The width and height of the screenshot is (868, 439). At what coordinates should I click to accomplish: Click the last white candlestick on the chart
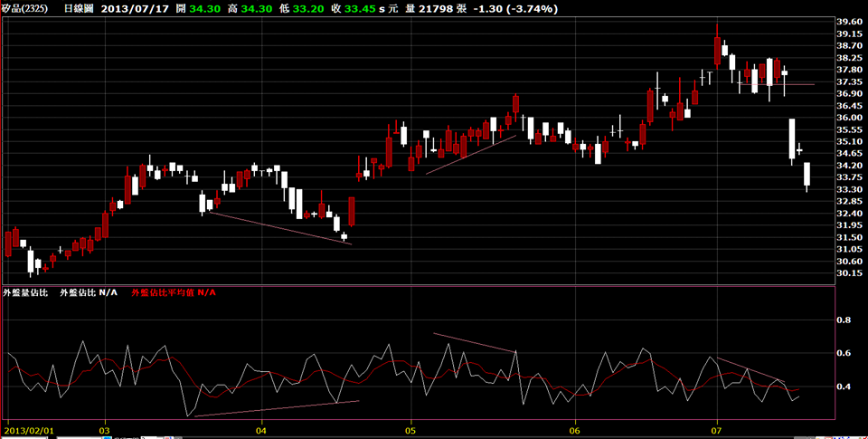point(807,174)
